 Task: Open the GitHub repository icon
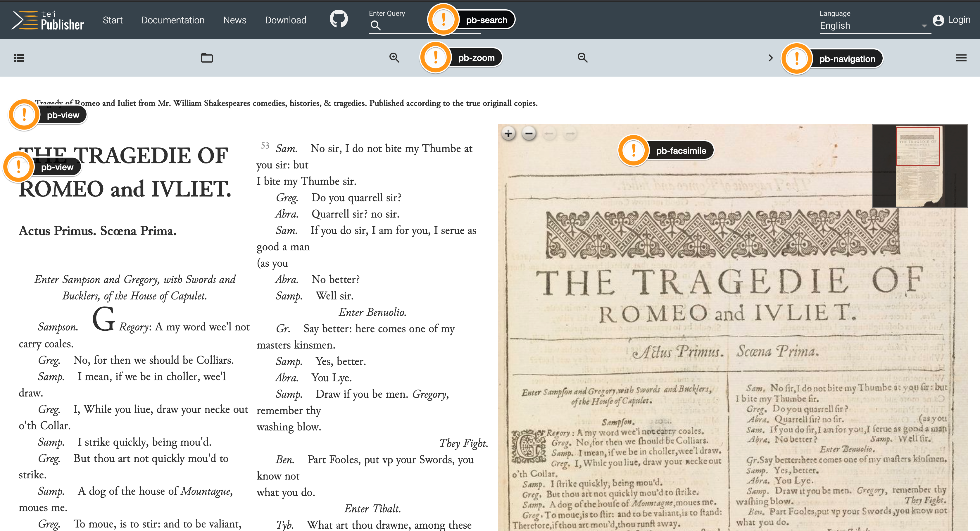tap(338, 19)
